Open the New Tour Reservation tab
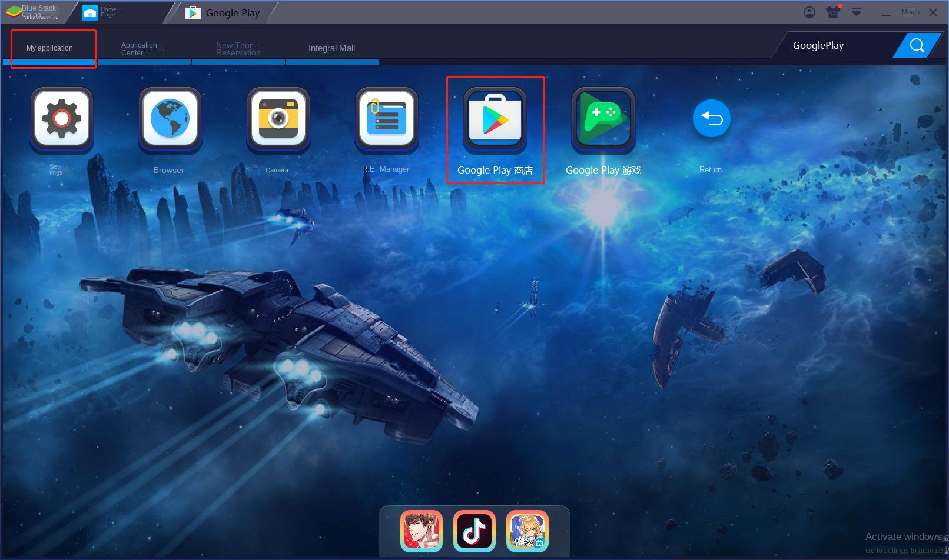949x560 pixels. [238, 49]
